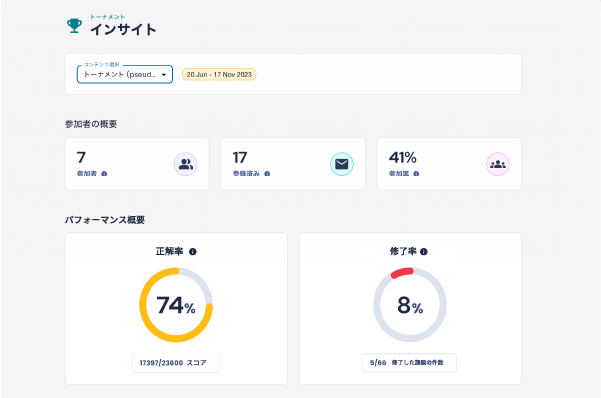The width and height of the screenshot is (601, 398).
Task: Click the トーナメント breadcrumb above the title
Action: (x=107, y=17)
